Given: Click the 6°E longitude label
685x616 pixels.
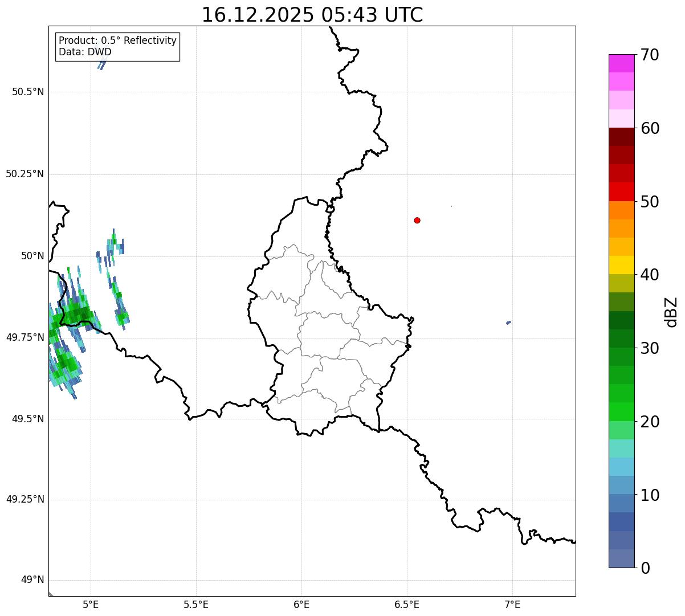Looking at the screenshot, I should coord(301,604).
